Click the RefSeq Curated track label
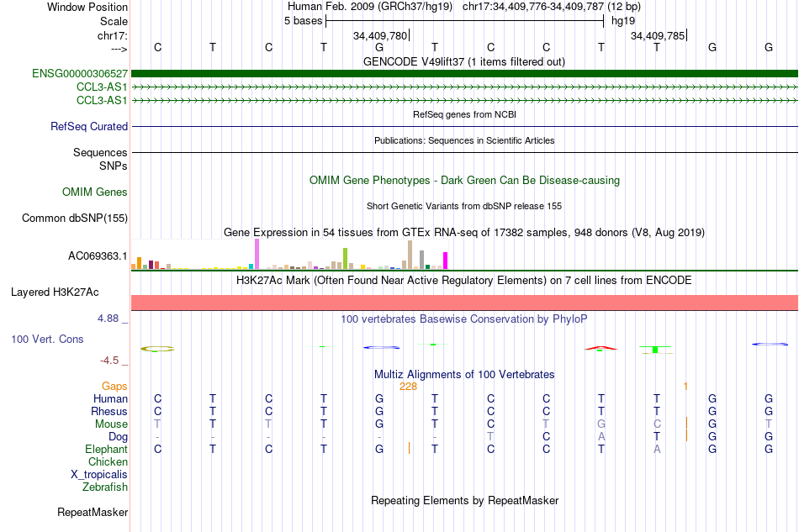Image resolution: width=799 pixels, height=532 pixels. [x=88, y=126]
